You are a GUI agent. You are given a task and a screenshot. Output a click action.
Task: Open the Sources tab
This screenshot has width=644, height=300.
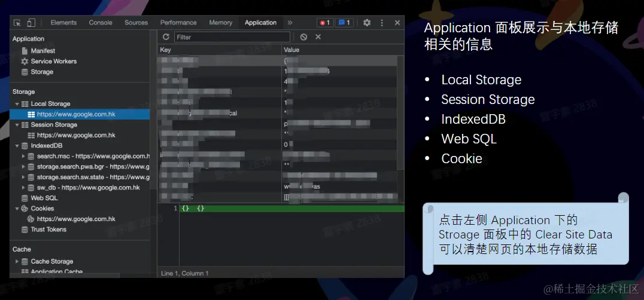pyautogui.click(x=136, y=23)
